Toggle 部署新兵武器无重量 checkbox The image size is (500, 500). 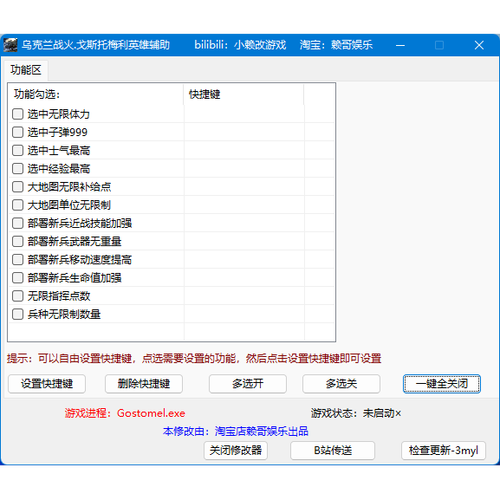18,241
